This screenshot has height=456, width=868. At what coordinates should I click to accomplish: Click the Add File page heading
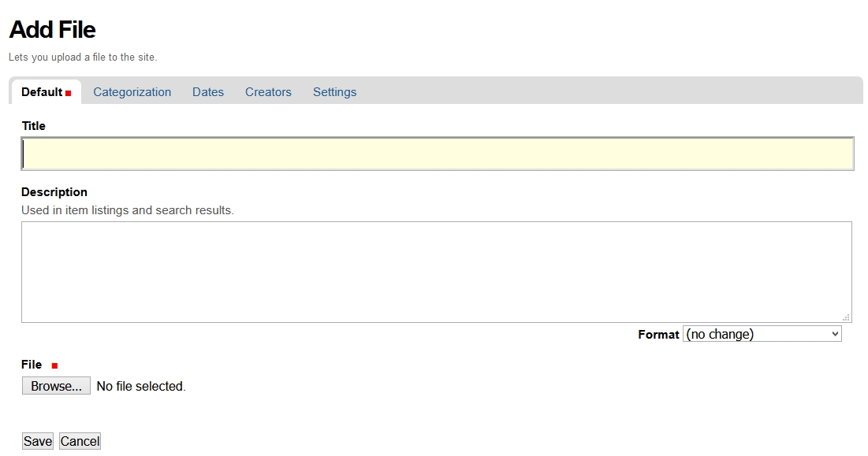coord(52,30)
